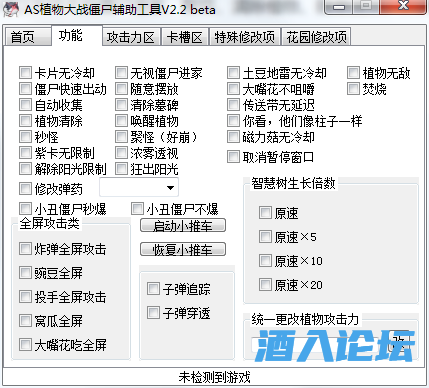This screenshot has height=388, width=429.
Task: Check 子弹追踪 box
Action: 153,289
